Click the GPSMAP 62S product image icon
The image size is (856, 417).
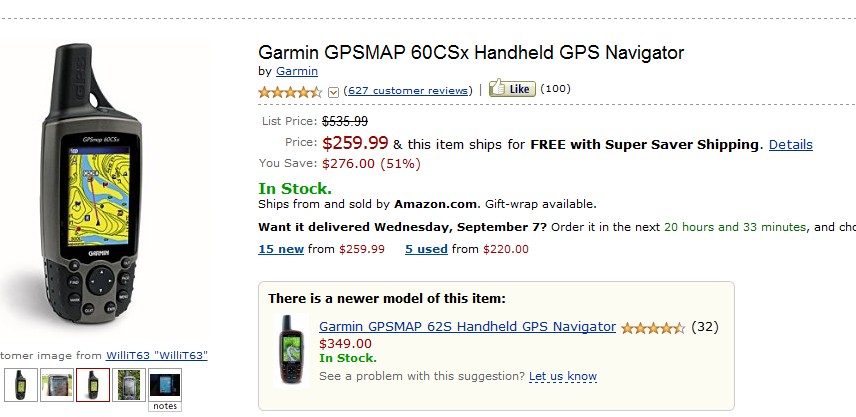[293, 349]
